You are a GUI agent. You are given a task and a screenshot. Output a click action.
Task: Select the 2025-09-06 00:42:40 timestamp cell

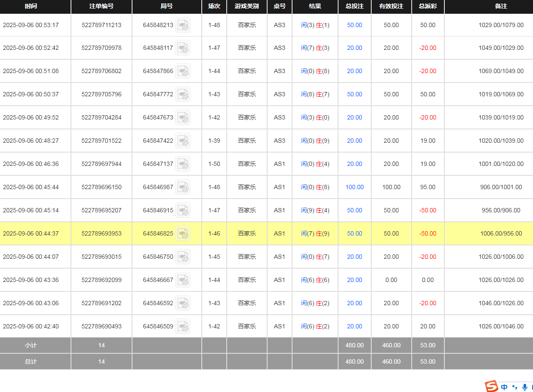tap(31, 327)
